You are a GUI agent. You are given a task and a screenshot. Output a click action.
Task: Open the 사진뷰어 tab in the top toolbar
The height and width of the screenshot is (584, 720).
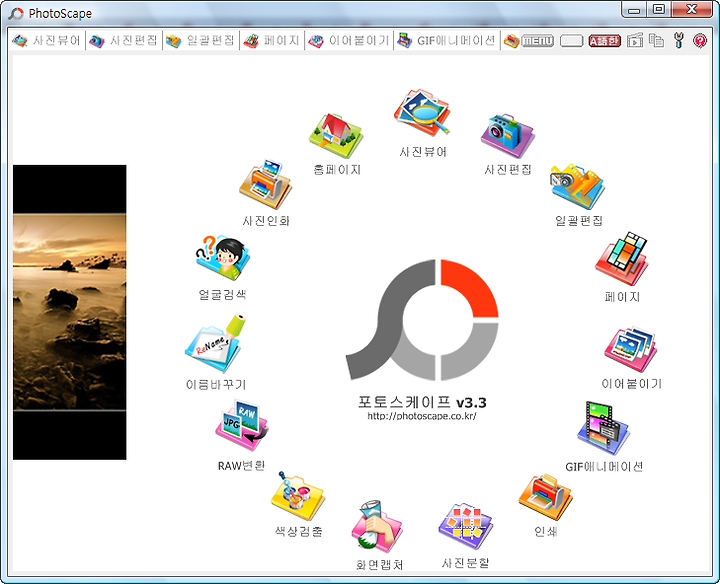click(46, 41)
